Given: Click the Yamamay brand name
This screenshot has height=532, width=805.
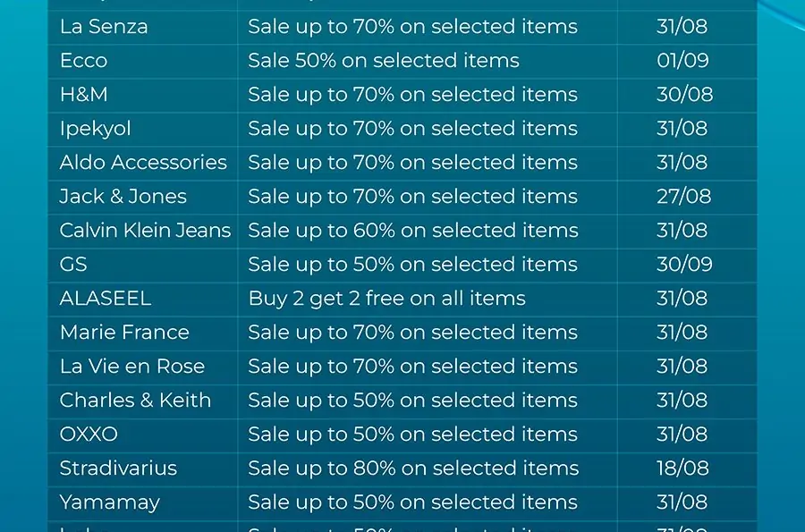Looking at the screenshot, I should click(110, 502).
